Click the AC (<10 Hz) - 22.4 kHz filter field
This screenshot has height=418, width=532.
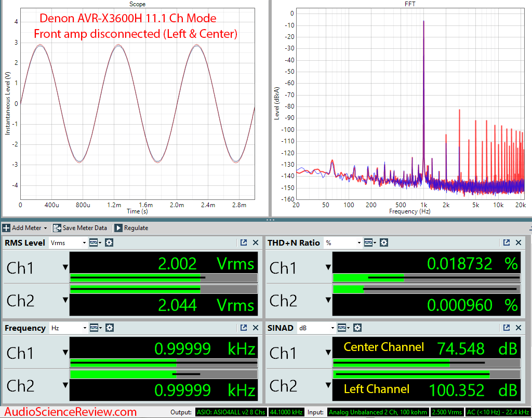point(498,412)
